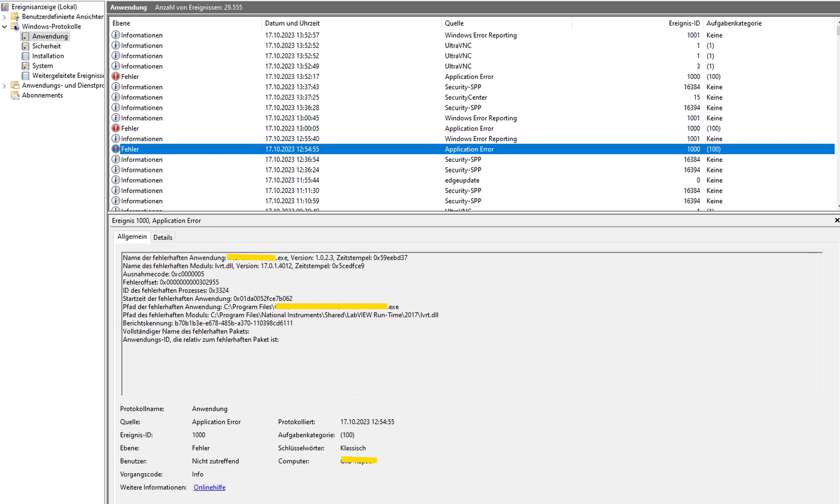Click the Fehleroffset line in event description
This screenshot has height=504, width=840.
point(171,282)
